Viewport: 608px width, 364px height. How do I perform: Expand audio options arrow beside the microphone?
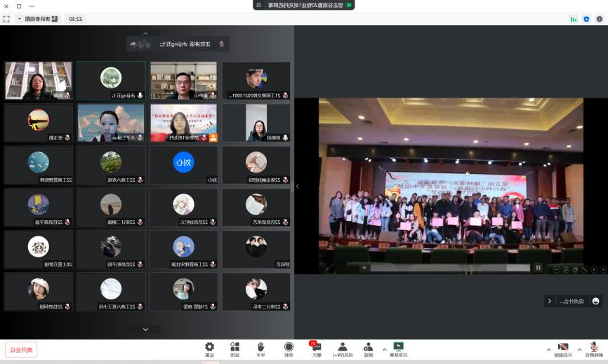pyautogui.click(x=579, y=350)
